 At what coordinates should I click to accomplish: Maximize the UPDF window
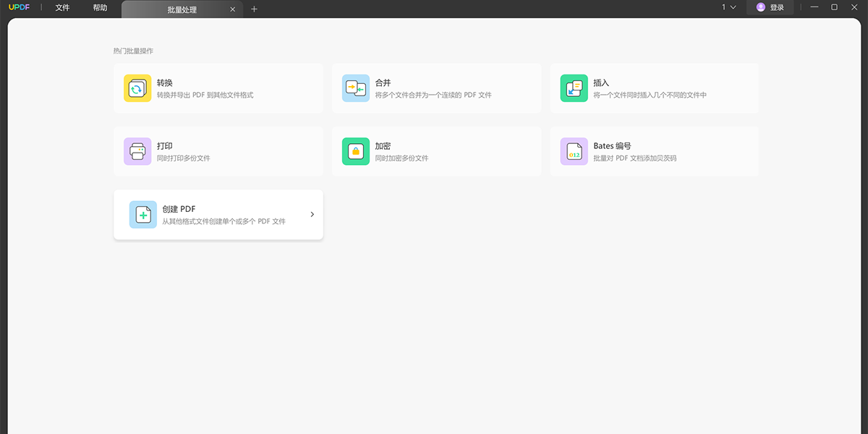click(x=834, y=7)
